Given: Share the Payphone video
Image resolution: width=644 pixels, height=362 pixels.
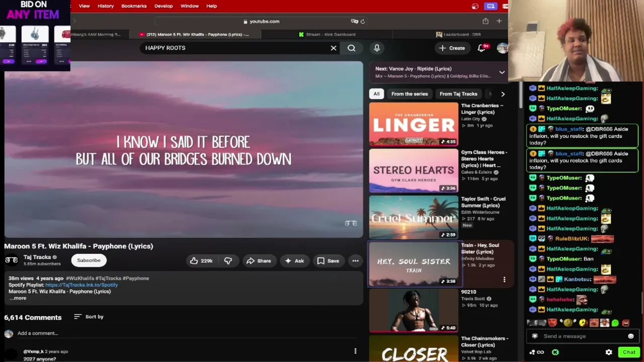Looking at the screenshot, I should coord(259,260).
